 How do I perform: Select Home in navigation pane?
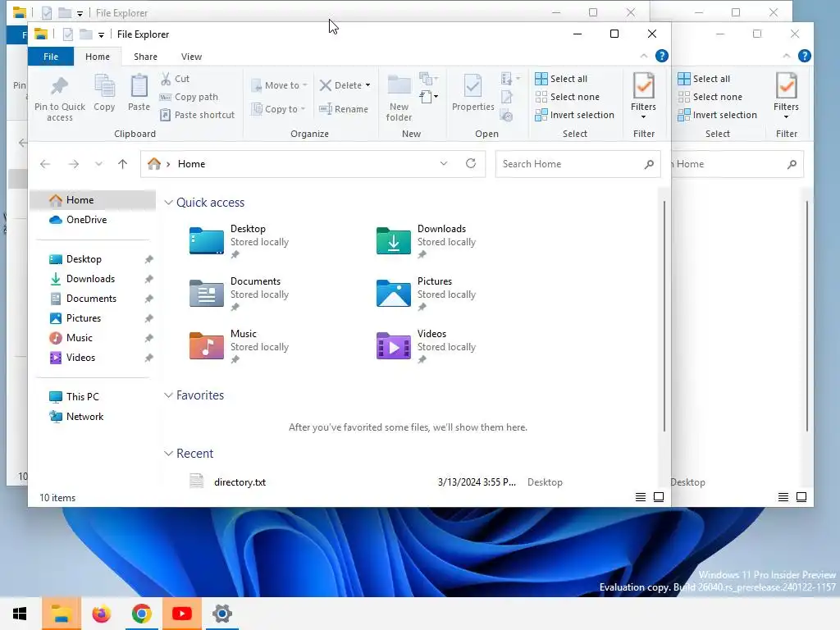coord(93,200)
